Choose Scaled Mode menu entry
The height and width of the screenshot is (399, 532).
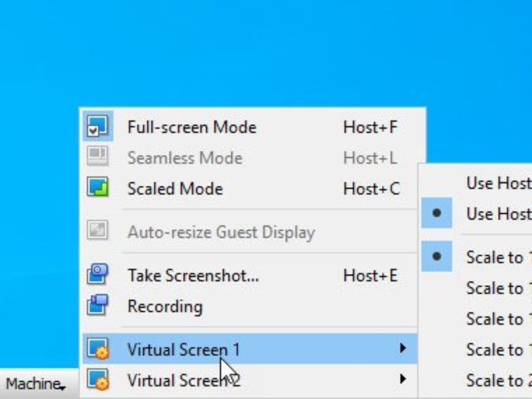(x=250, y=189)
